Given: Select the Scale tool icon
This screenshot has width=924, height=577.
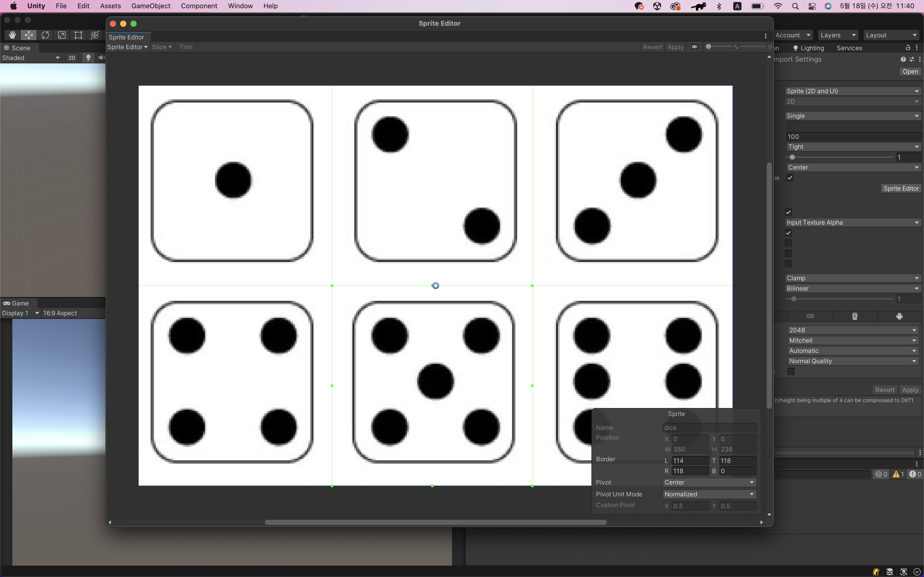Looking at the screenshot, I should pyautogui.click(x=61, y=35).
